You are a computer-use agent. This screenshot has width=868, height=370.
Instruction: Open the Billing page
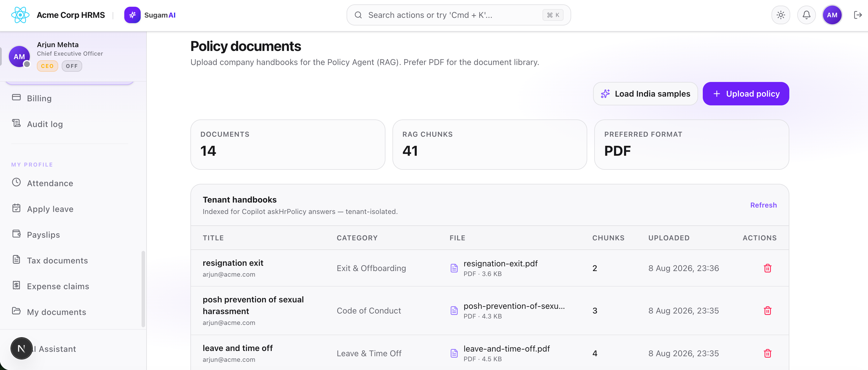pos(69,98)
